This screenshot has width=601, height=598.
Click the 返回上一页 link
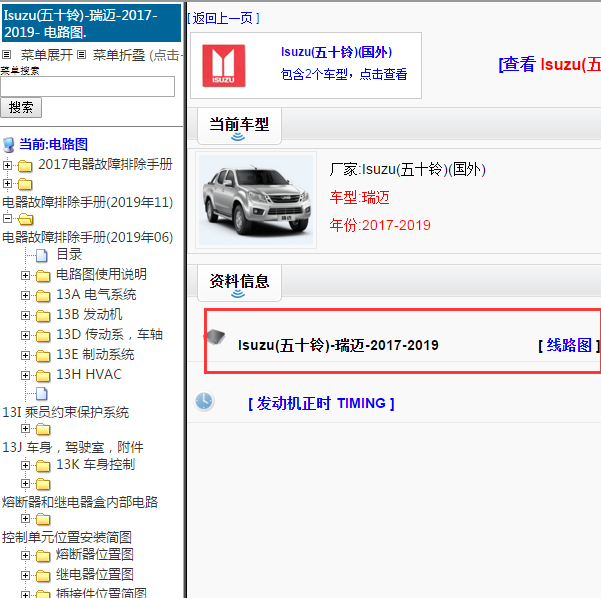[x=223, y=18]
